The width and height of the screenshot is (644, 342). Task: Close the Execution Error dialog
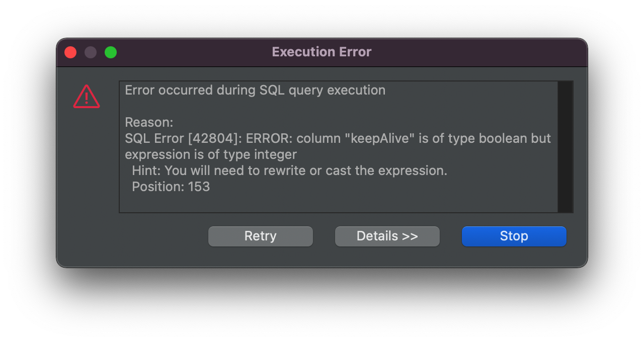(70, 52)
